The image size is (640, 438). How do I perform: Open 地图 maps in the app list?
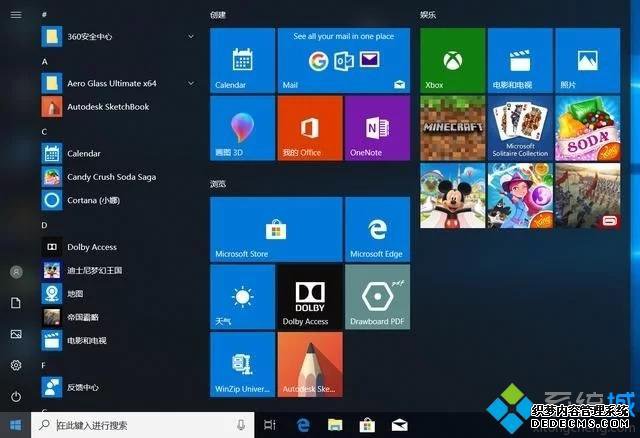point(118,293)
